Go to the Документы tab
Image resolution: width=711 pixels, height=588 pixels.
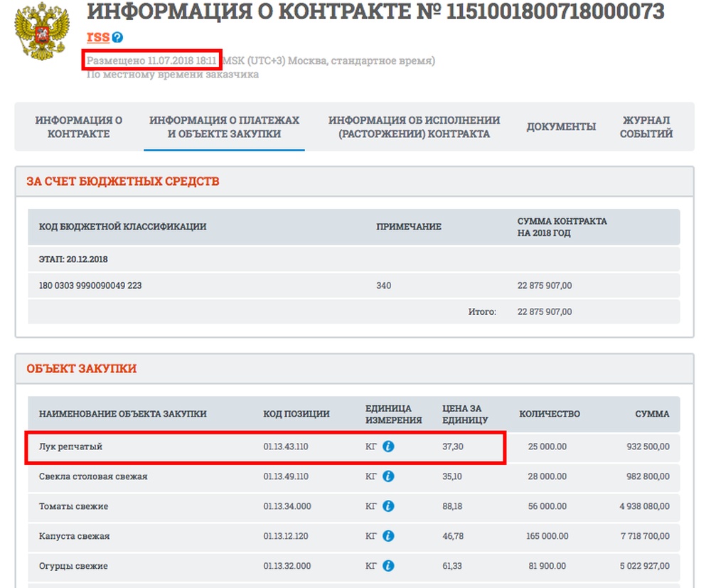point(561,127)
